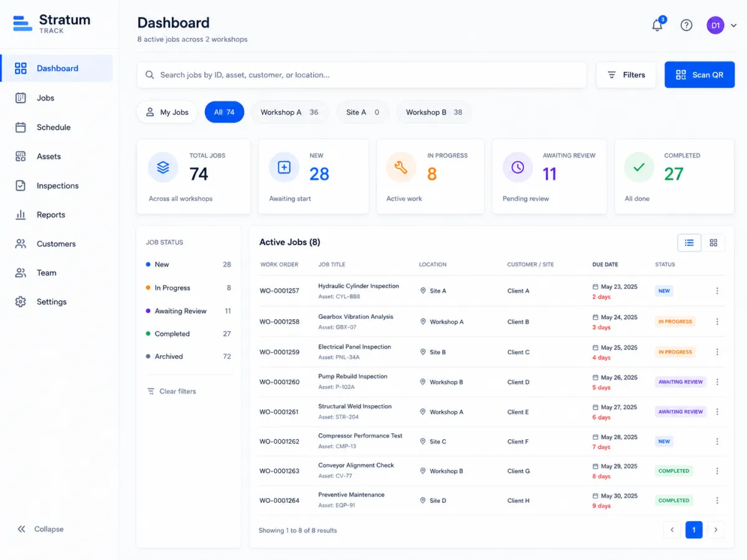Open Hydraulic Cylinder Inspection job
This screenshot has width=747, height=560.
click(359, 286)
